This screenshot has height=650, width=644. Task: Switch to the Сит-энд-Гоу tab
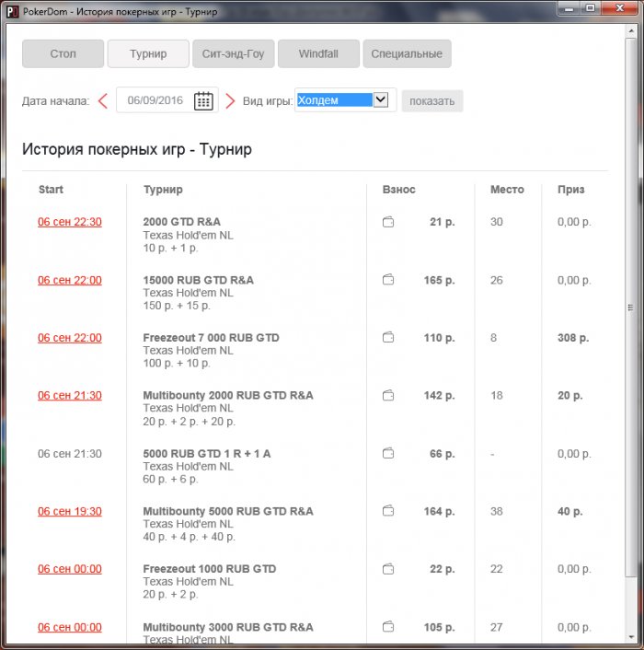point(233,53)
